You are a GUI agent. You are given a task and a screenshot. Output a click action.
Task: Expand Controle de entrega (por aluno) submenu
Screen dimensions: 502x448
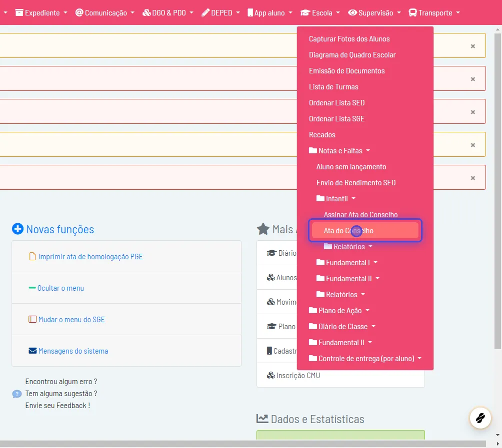click(365, 359)
